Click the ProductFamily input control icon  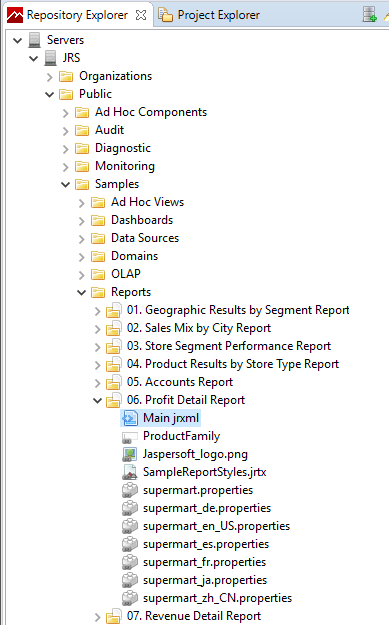(x=130, y=437)
